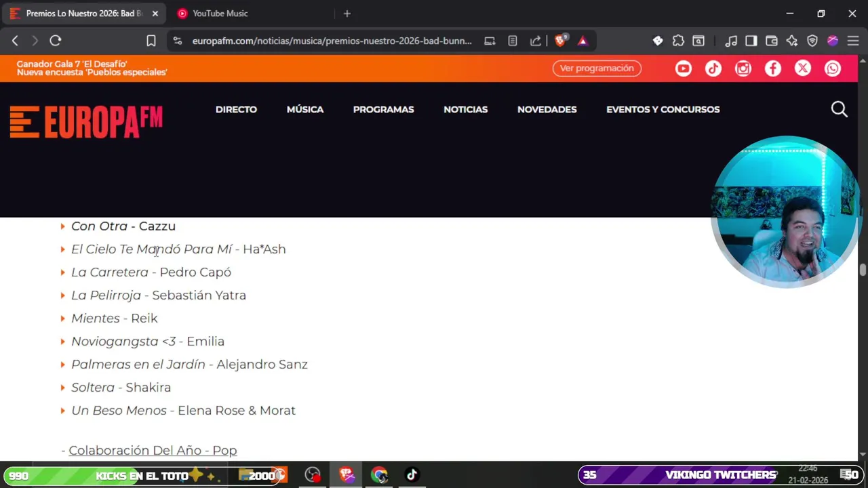
Task: Open the browser hamburger main menu
Action: 853,41
